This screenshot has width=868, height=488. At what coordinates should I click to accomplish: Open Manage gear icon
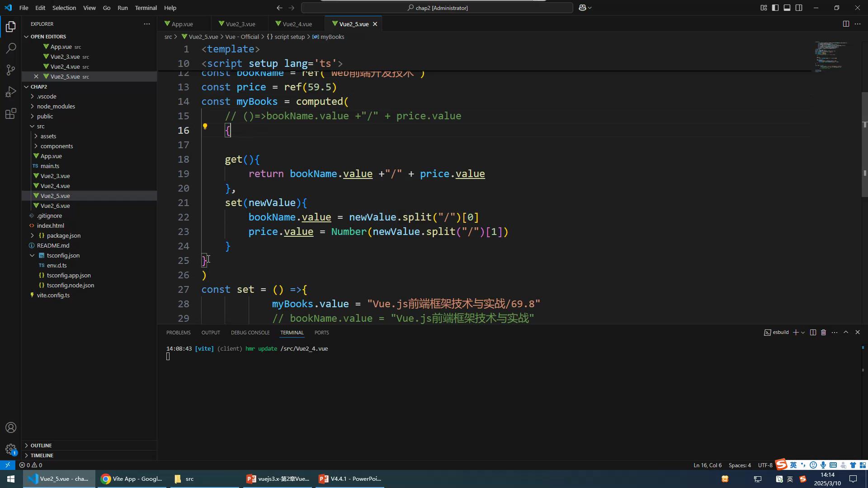11,449
